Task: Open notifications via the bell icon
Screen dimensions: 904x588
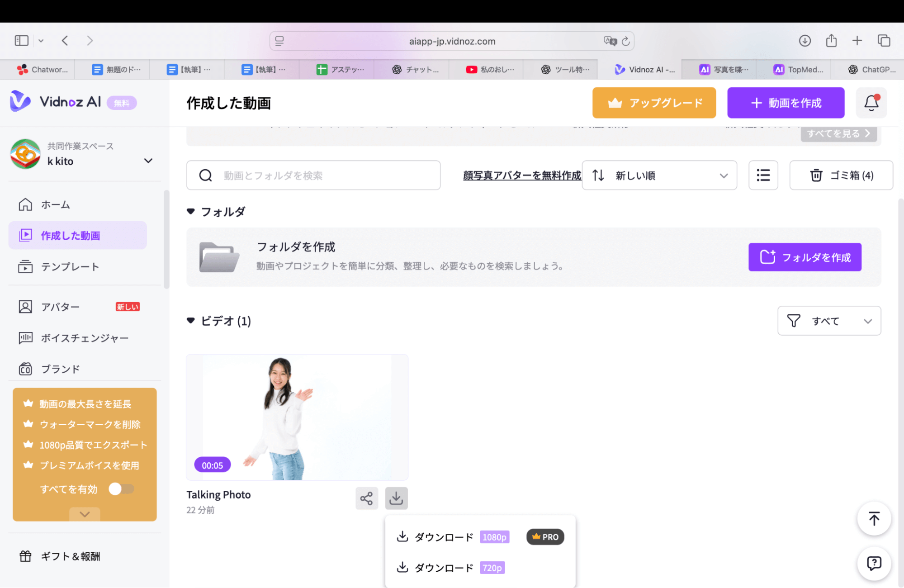Action: tap(871, 103)
